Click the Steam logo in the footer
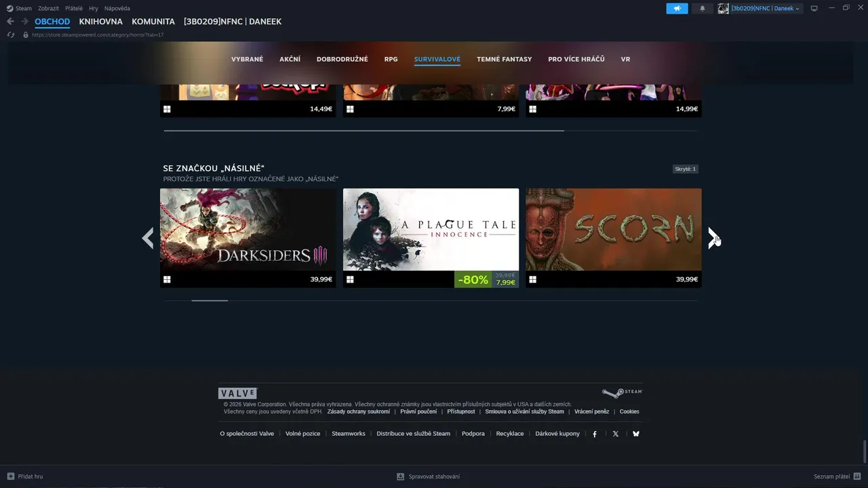This screenshot has height=488, width=868. (x=622, y=392)
